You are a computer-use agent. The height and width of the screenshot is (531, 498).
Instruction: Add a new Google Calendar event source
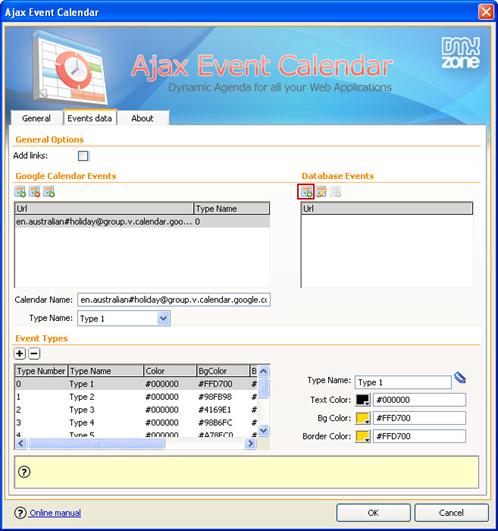pyautogui.click(x=20, y=192)
